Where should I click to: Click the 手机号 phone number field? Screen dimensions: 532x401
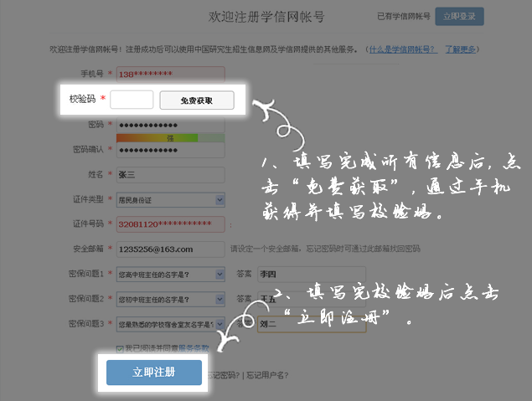(x=171, y=75)
